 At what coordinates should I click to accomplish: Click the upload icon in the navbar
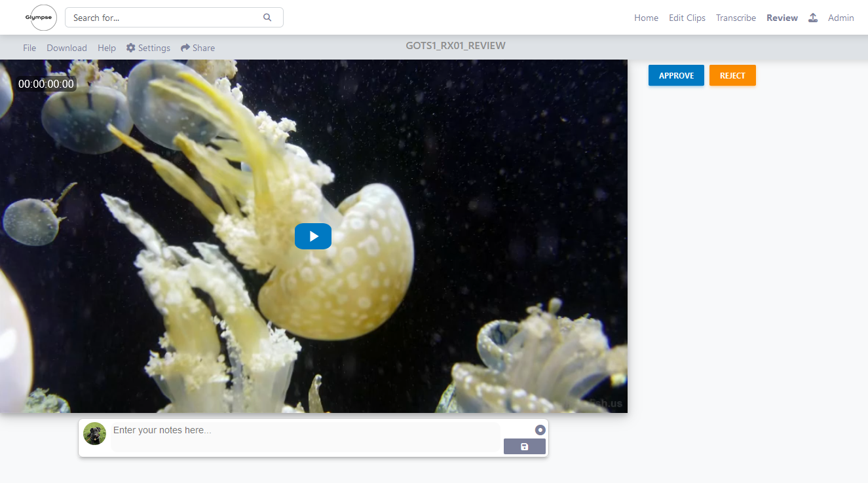coord(812,18)
